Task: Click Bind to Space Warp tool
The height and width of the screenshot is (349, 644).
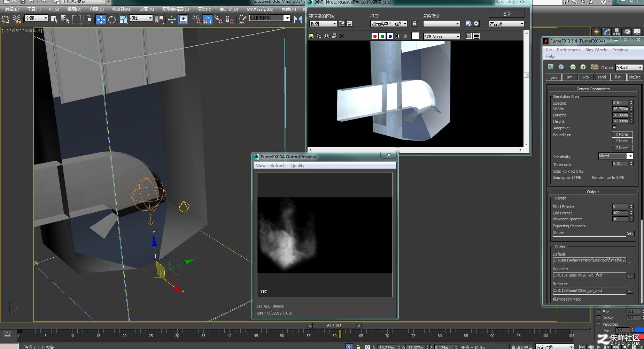Action: (x=16, y=19)
